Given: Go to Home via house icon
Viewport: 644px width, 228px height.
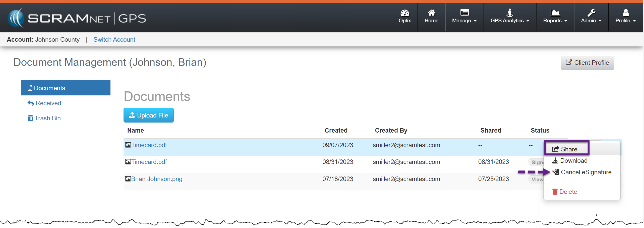Looking at the screenshot, I should point(431,13).
